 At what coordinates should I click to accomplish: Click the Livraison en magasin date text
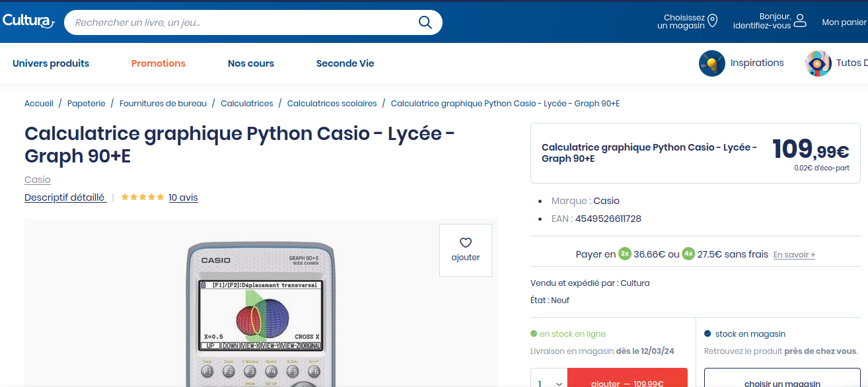tap(602, 351)
